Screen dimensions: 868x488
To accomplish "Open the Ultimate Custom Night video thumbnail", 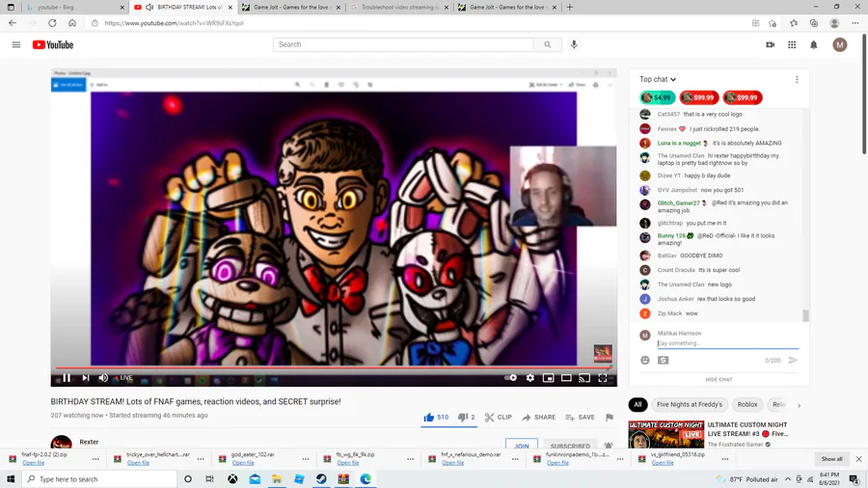I will click(665, 435).
